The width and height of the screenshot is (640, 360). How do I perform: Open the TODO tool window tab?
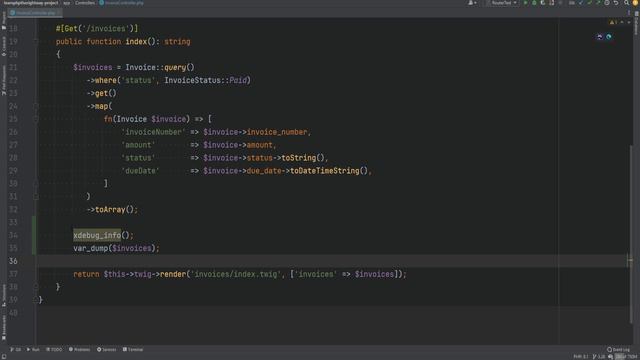[54, 349]
